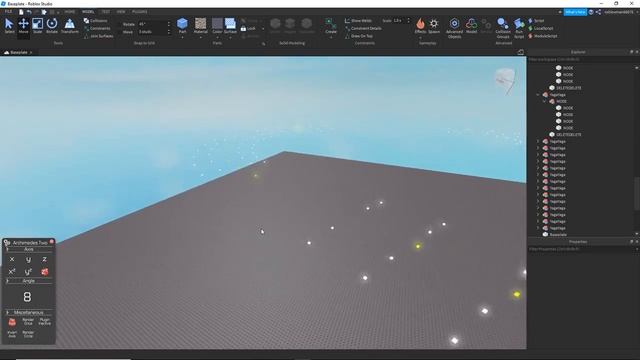Collapse the Angle section in Archimedes Two
Image resolution: width=640 pixels, height=360 pixels.
[7, 281]
